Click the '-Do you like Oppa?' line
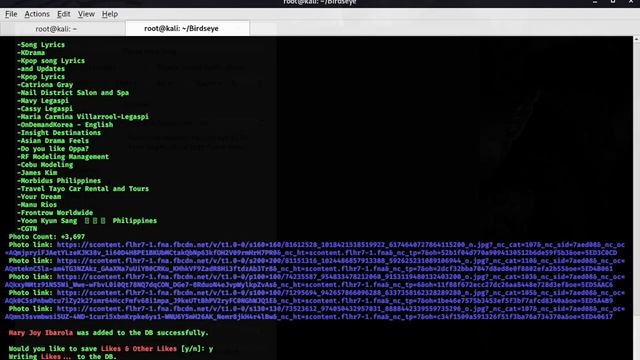Image resolution: width=640 pixels, height=360 pixels. click(x=53, y=149)
